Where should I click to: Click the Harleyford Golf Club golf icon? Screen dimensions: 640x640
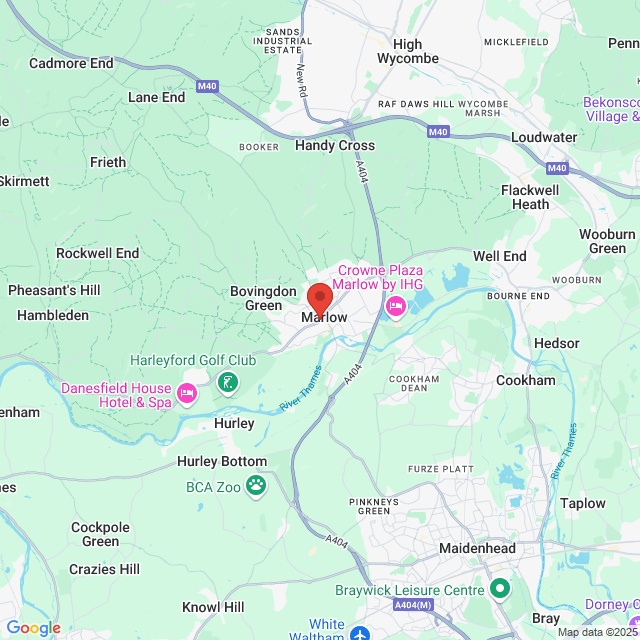(x=228, y=382)
